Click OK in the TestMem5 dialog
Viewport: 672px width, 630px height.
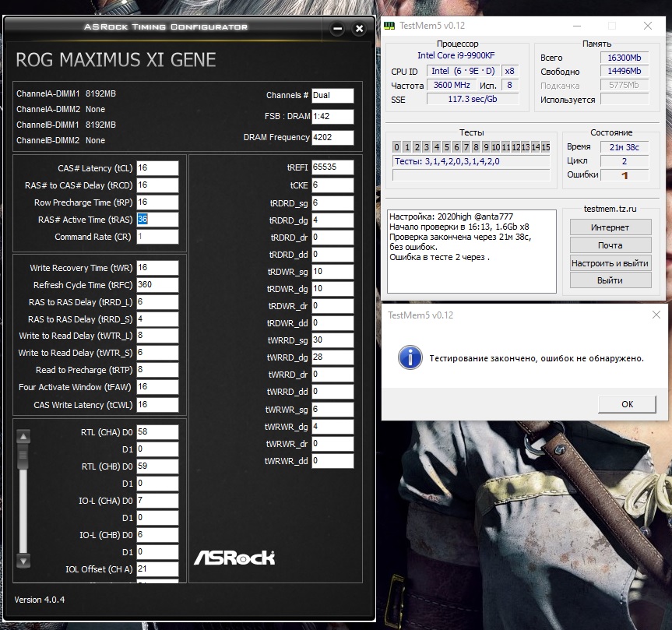[627, 404]
